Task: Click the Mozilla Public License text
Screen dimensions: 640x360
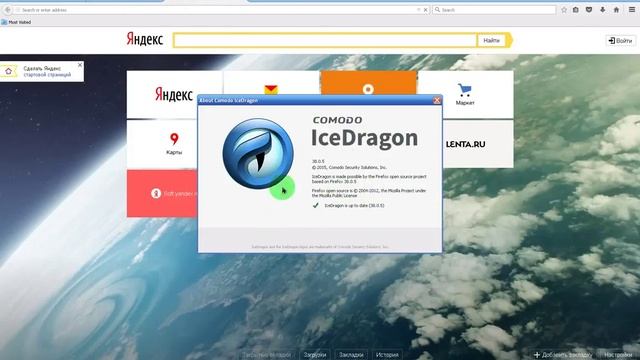Action: (335, 196)
